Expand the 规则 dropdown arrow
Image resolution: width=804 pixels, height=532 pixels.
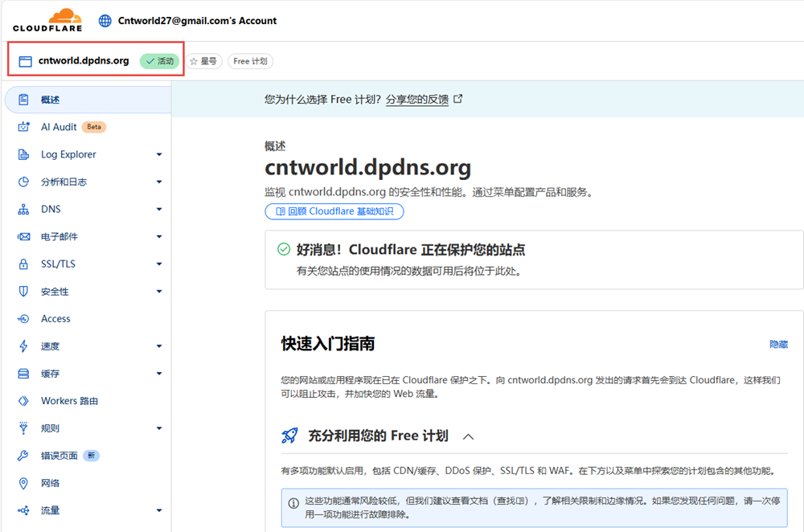159,428
